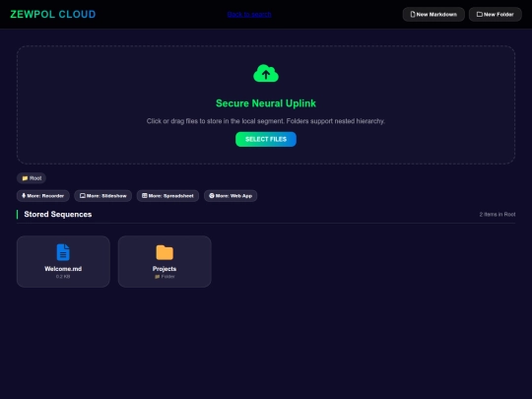Click the Secure Neural Uplink heading
This screenshot has width=532, height=399.
click(x=266, y=103)
